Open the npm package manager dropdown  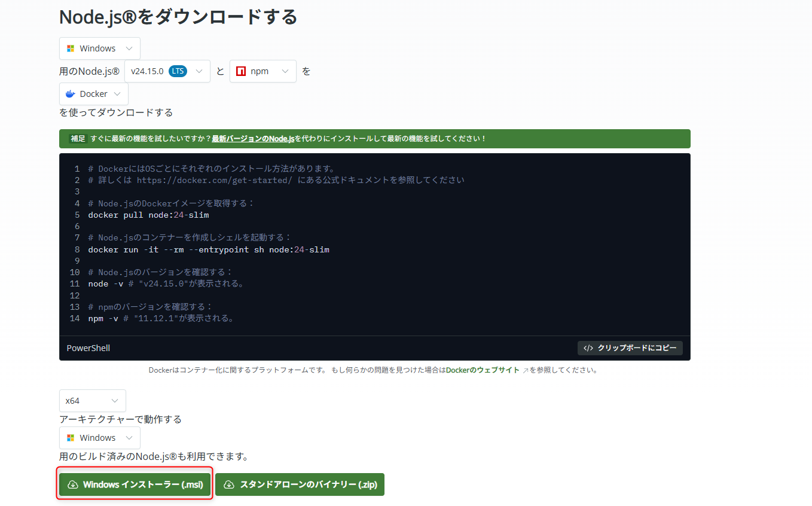pos(263,71)
